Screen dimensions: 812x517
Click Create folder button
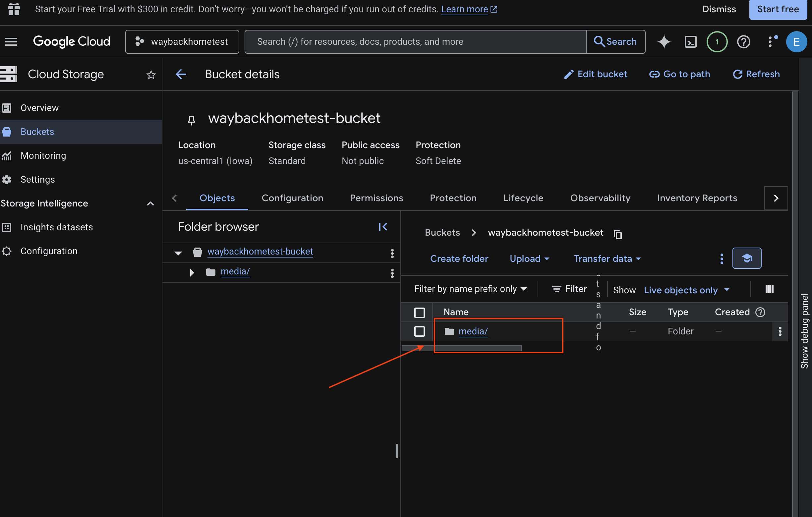459,259
